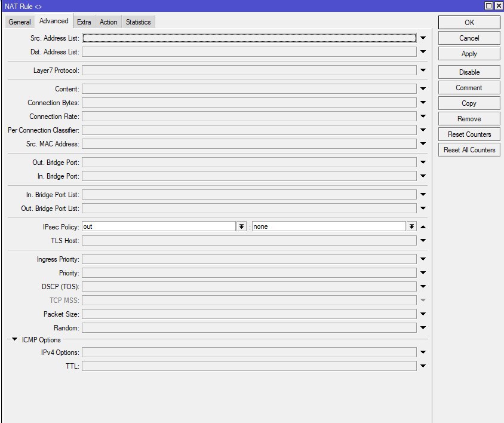Viewport: 504px width, 423px height.
Task: Expand Src. Address List field arrow
Action: tap(423, 38)
